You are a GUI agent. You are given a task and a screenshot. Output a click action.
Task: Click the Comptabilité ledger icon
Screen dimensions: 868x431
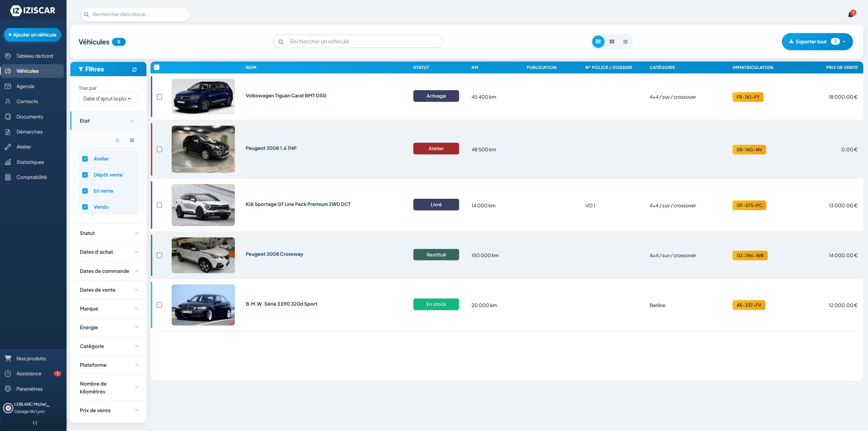tap(8, 177)
